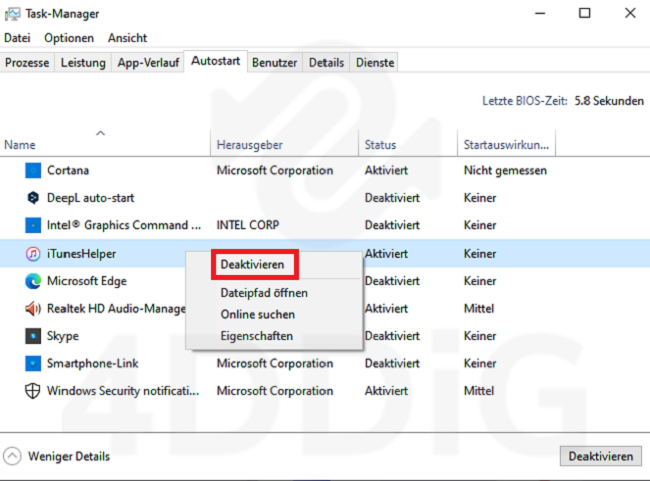This screenshot has width=650, height=481.
Task: Switch to the Leistung tab
Action: [83, 63]
